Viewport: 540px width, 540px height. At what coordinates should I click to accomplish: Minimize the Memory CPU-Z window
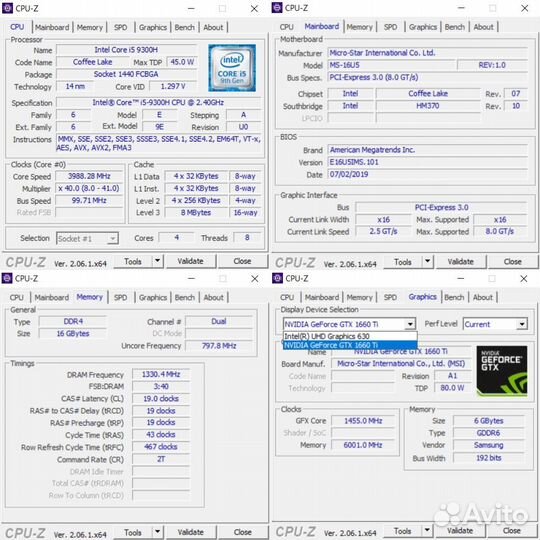tap(191, 278)
